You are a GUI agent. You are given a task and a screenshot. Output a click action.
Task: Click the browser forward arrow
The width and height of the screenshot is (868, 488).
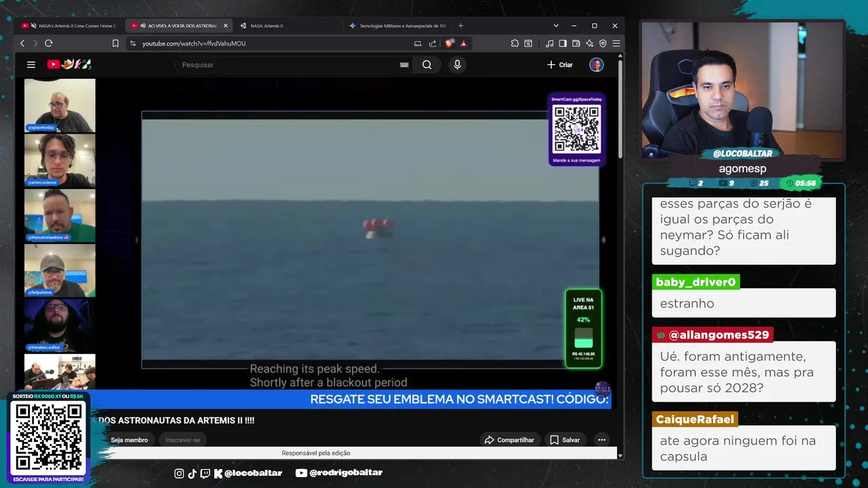click(35, 43)
